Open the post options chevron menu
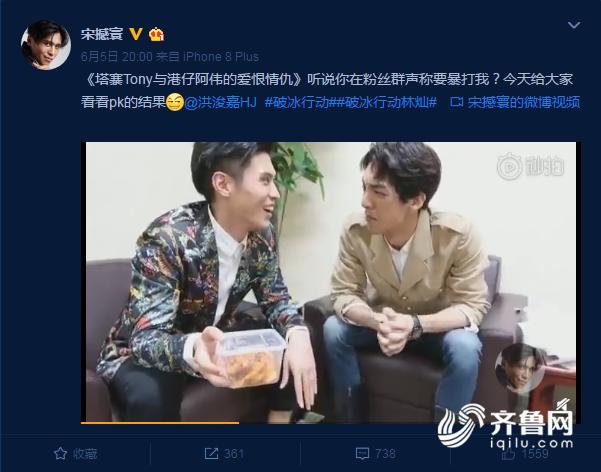 574,25
